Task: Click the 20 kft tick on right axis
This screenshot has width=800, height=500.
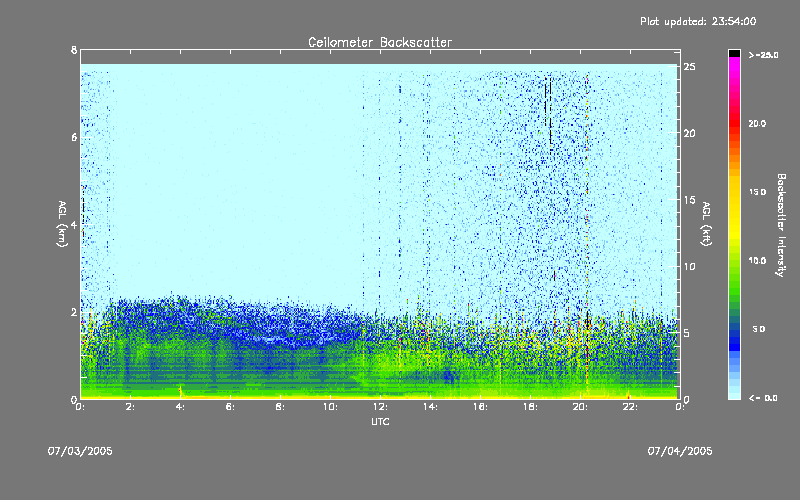Action: click(x=690, y=133)
